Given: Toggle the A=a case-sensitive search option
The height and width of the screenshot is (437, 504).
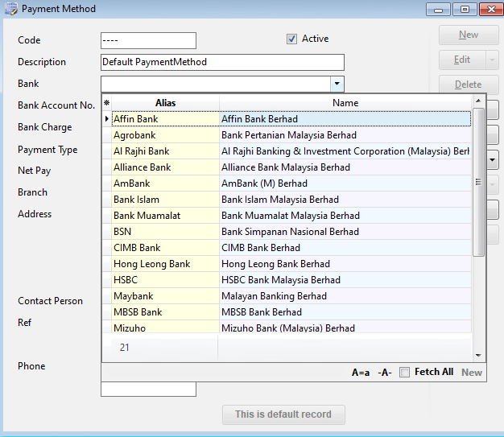Looking at the screenshot, I should (361, 373).
